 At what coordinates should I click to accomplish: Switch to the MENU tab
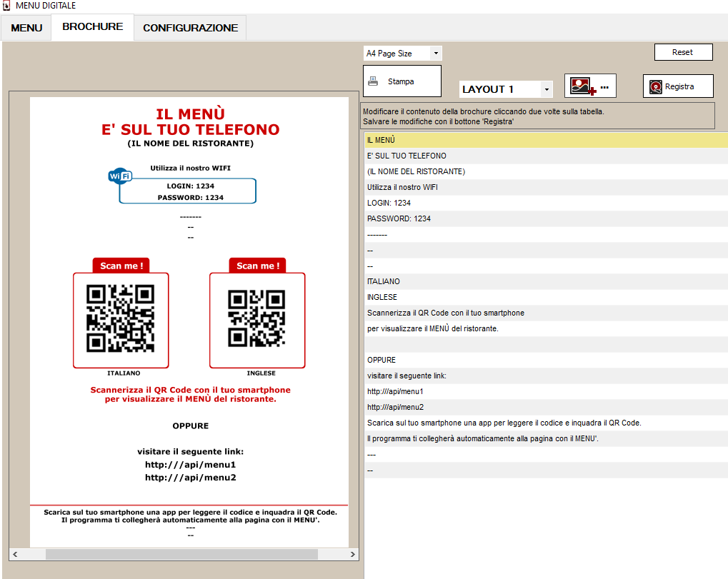tap(26, 28)
